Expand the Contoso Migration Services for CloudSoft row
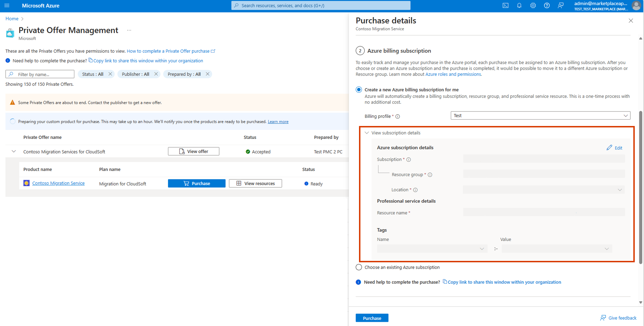The width and height of the screenshot is (644, 326). click(13, 151)
